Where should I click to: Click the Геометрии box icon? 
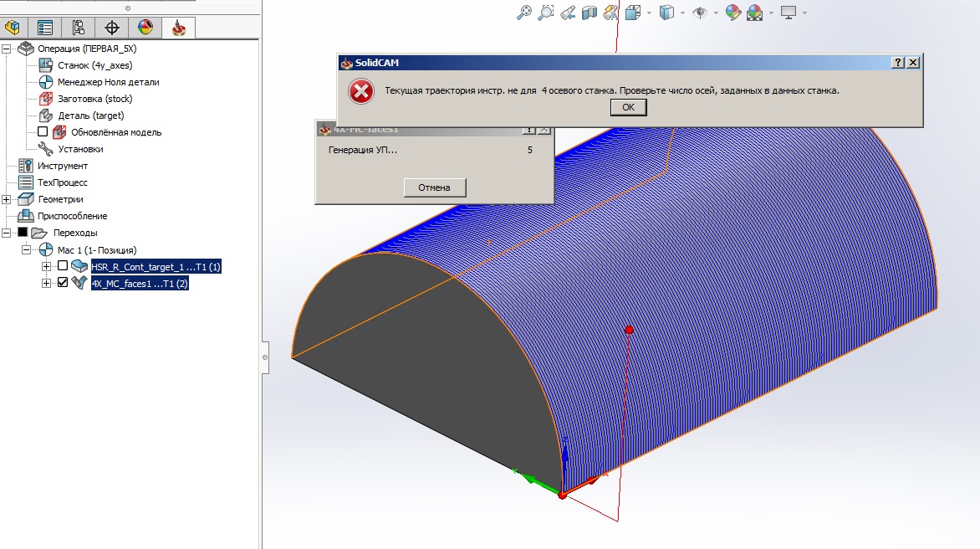pos(26,199)
